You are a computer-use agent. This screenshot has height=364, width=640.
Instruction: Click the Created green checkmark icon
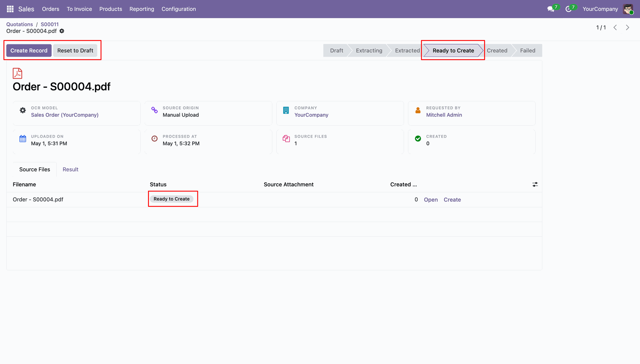pyautogui.click(x=418, y=139)
